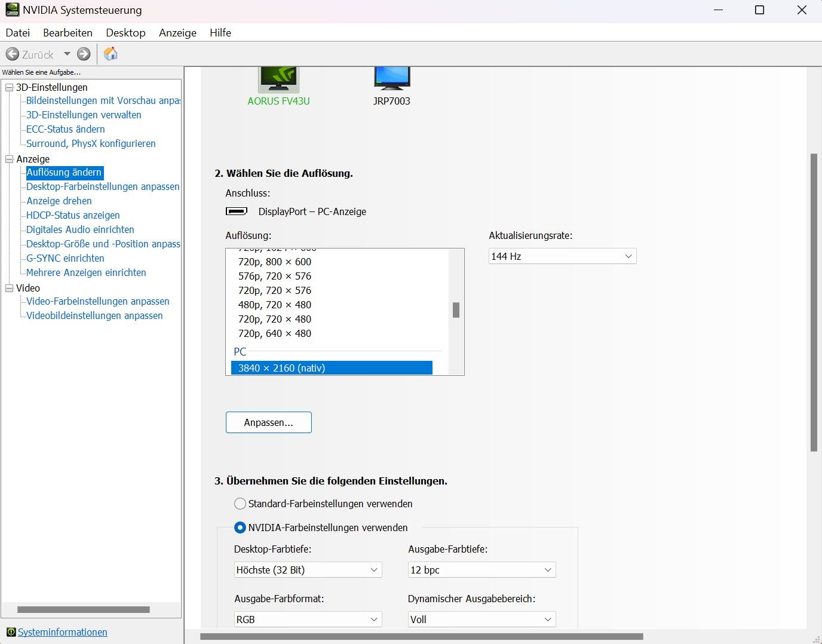This screenshot has height=644, width=822.
Task: Click the task tree horizontal scrollbar
Action: coord(84,610)
